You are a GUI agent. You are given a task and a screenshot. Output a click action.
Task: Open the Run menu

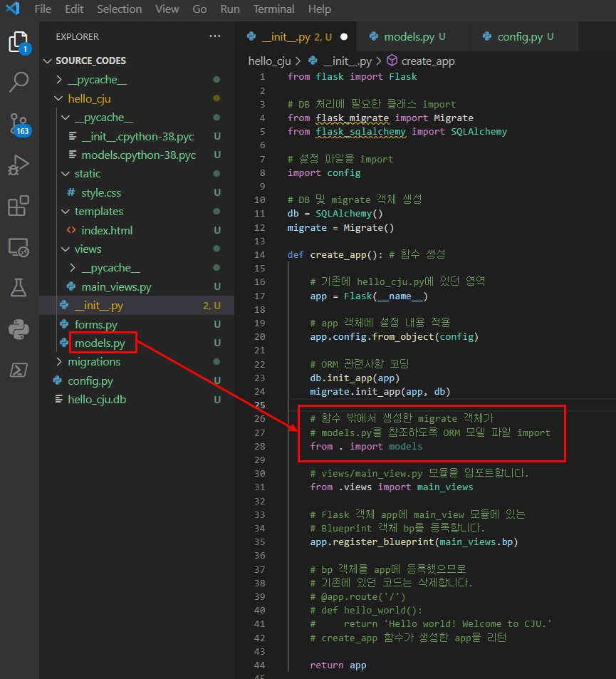tap(230, 9)
